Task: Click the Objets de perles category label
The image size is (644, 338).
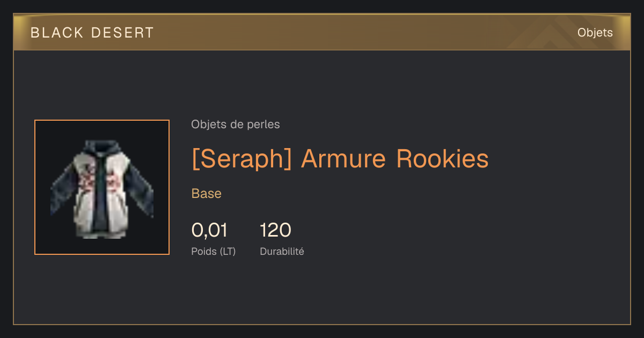Action: [x=236, y=124]
